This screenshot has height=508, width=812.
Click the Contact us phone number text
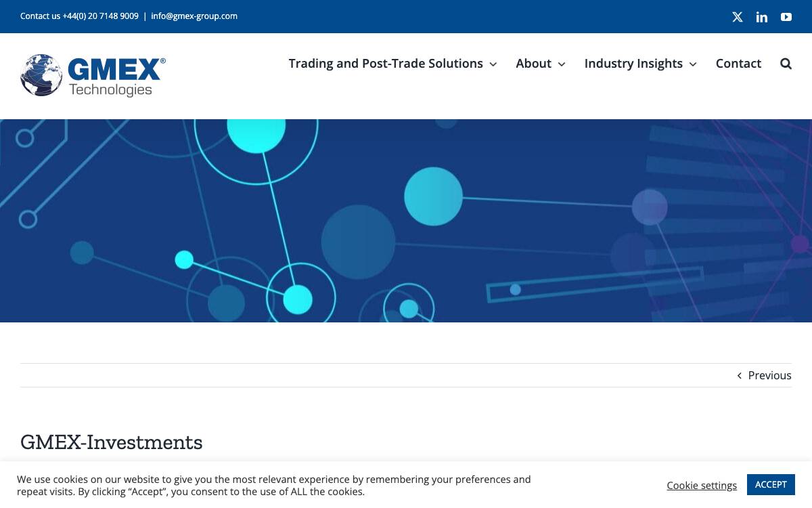click(79, 16)
